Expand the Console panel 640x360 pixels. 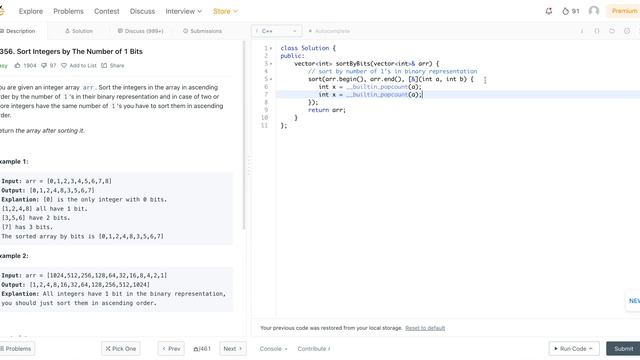click(273, 349)
